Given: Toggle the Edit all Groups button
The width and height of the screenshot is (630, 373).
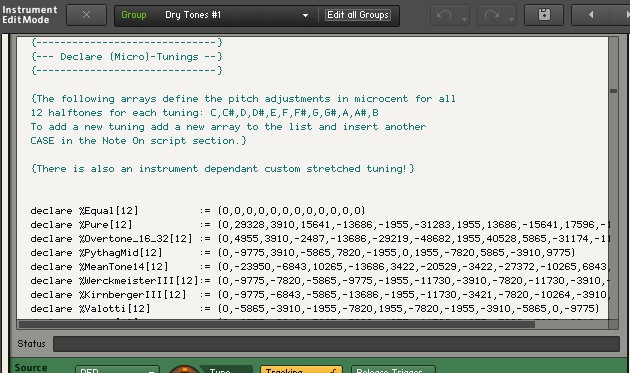Looking at the screenshot, I should click(358, 15).
